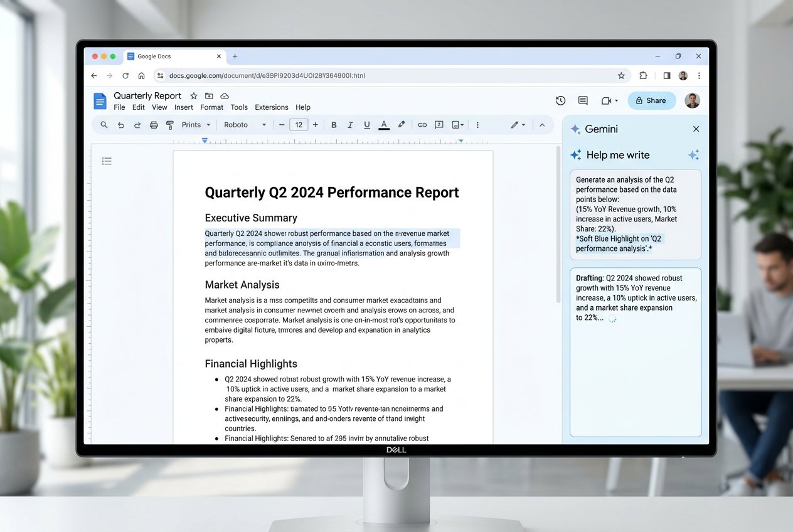Open a new browser tab
The height and width of the screenshot is (532, 793).
235,56
